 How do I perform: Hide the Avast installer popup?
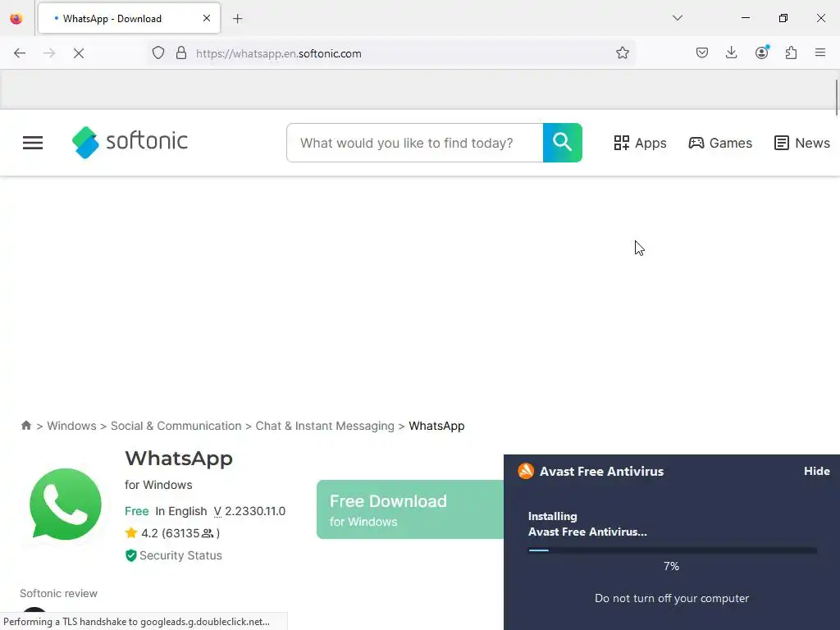coord(816,471)
